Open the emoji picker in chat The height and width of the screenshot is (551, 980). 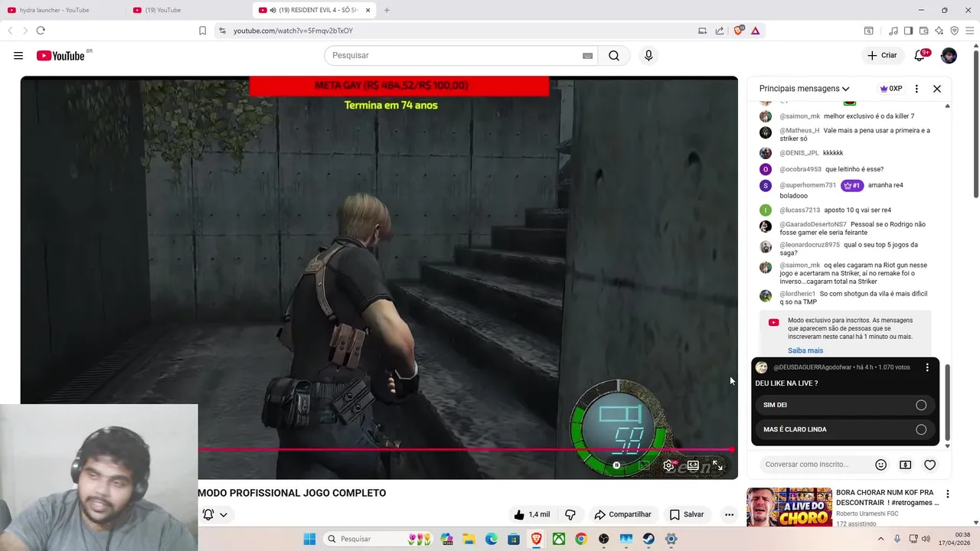[x=881, y=465]
